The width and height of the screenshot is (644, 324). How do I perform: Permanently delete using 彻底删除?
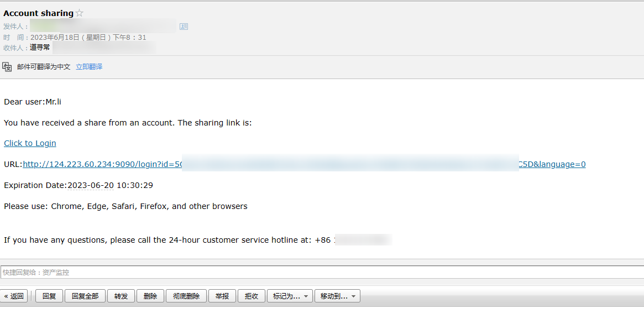click(x=186, y=296)
